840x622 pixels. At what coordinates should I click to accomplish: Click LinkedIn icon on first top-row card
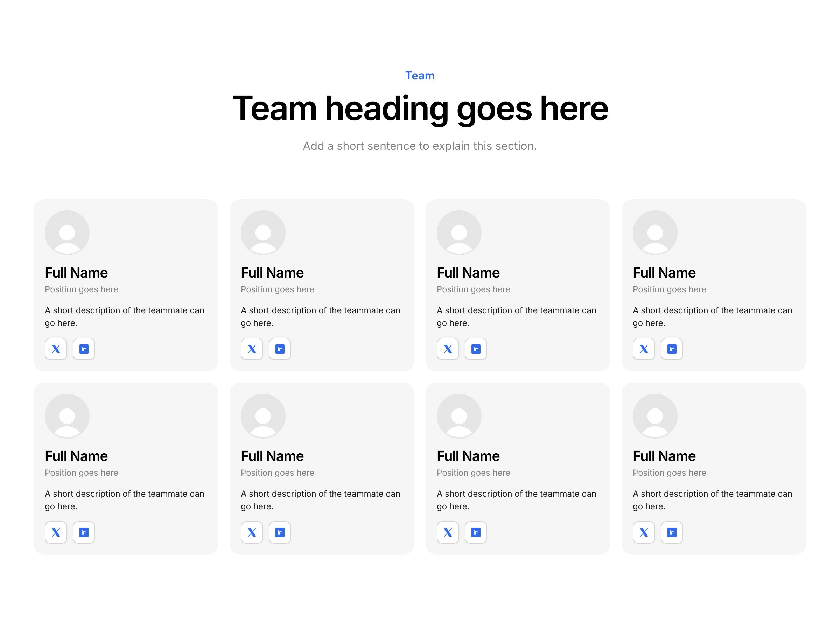tap(84, 349)
